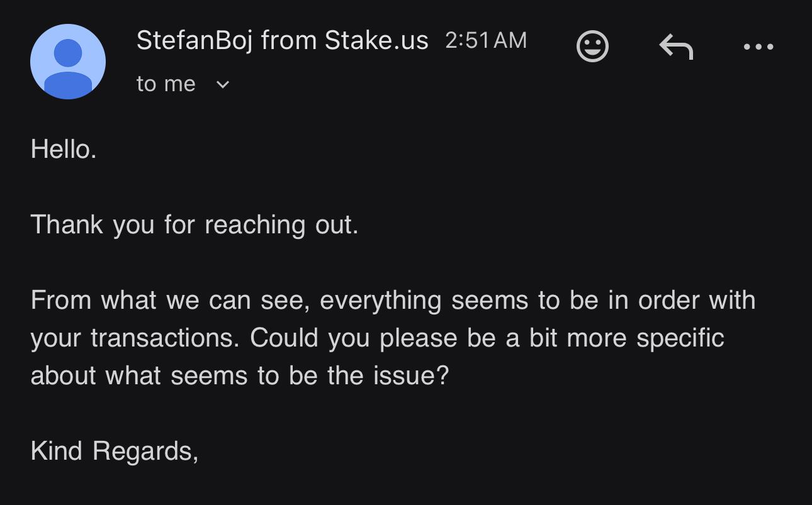Click the "Thank you for reaching out." line

(195, 225)
